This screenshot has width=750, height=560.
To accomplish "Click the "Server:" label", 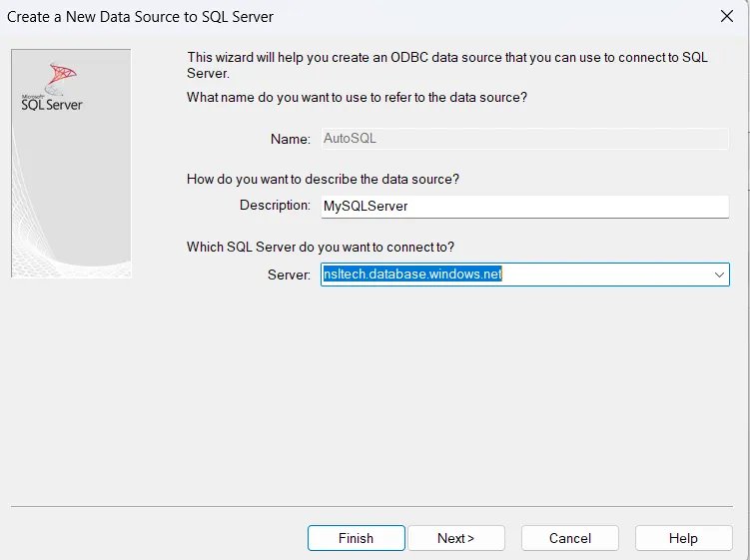I will pyautogui.click(x=289, y=275).
